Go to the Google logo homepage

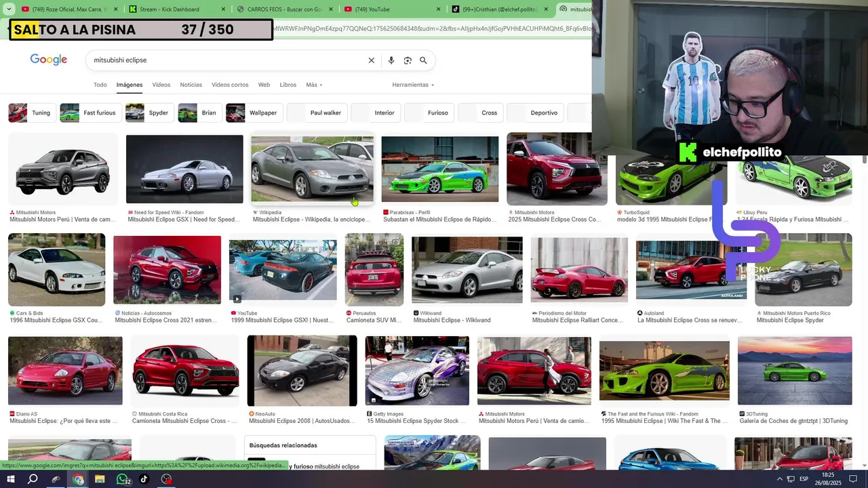[49, 60]
